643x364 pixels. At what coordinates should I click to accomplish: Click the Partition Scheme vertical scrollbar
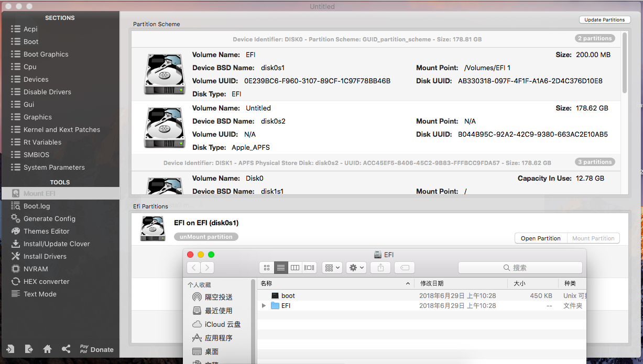point(624,62)
